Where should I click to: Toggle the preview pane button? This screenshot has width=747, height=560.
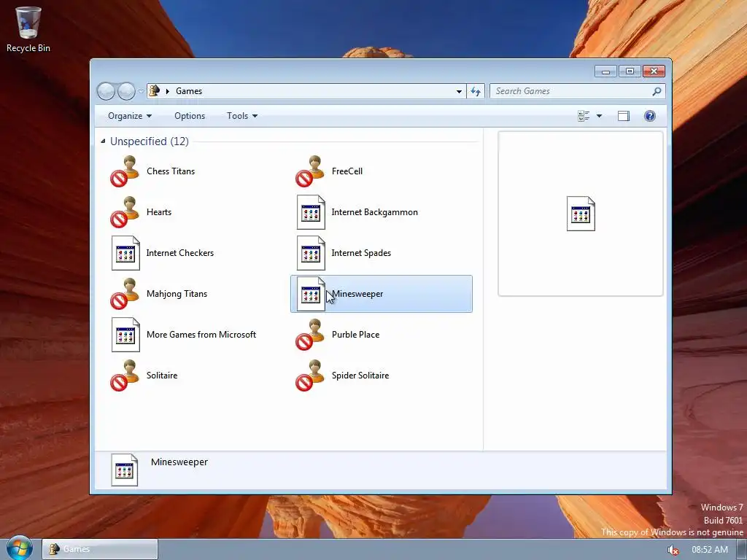tap(624, 116)
